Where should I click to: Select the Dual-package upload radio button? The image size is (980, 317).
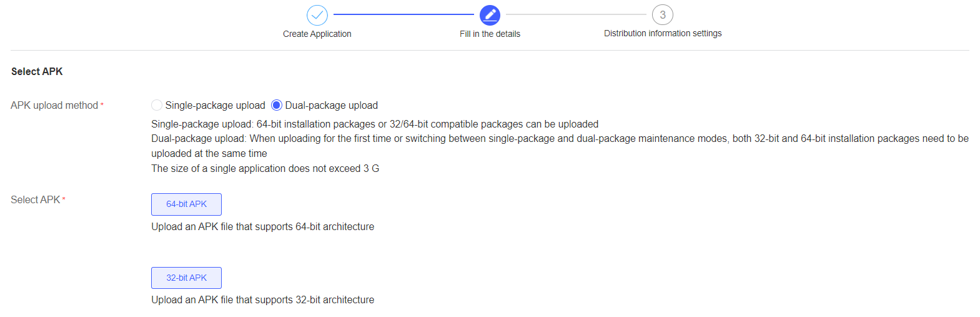coord(277,105)
